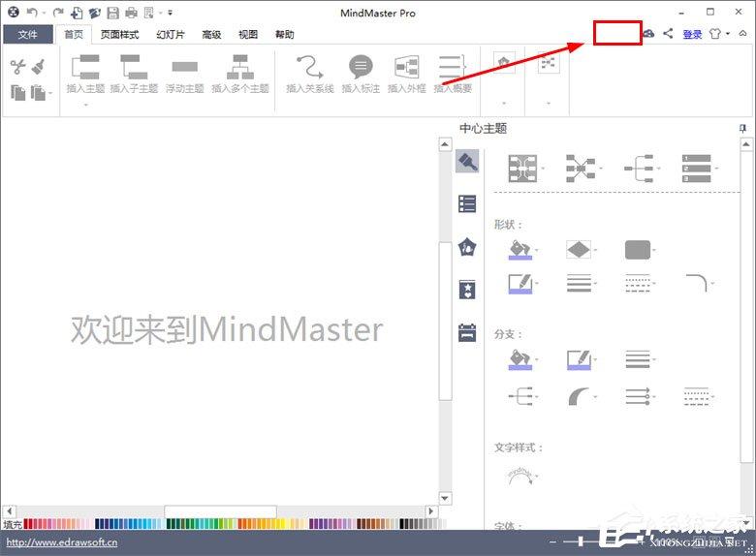The height and width of the screenshot is (556, 756).
Task: Click the canvas vertical scroll down arrow
Action: [445, 498]
